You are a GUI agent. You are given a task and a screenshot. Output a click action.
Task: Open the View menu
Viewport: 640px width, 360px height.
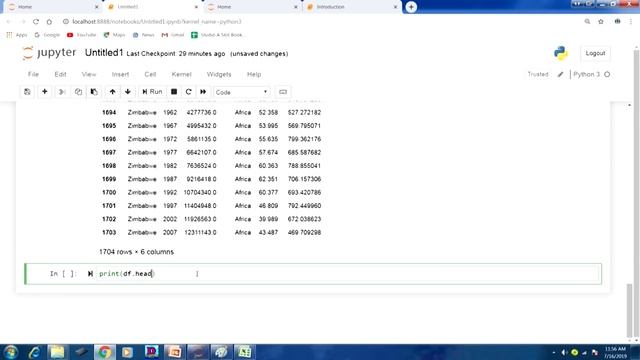pyautogui.click(x=89, y=74)
